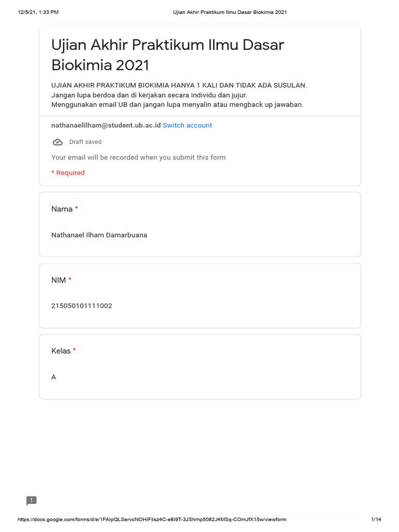This screenshot has width=399, height=532.
Task: Select the NIM question label
Action: [59, 280]
